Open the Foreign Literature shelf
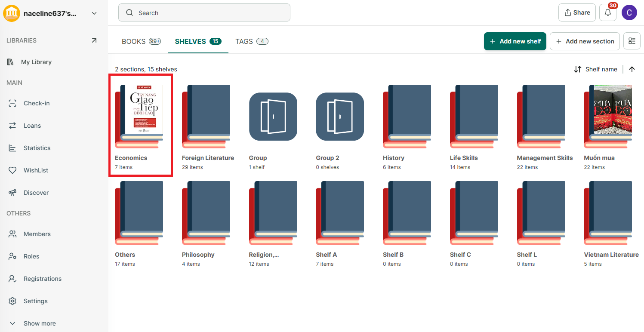 (x=208, y=128)
